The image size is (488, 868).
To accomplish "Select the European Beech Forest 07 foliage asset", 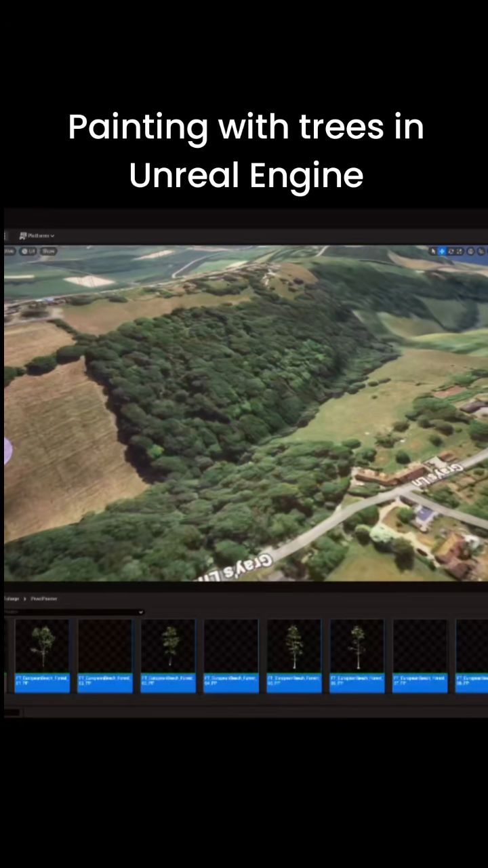I will pos(420,656).
